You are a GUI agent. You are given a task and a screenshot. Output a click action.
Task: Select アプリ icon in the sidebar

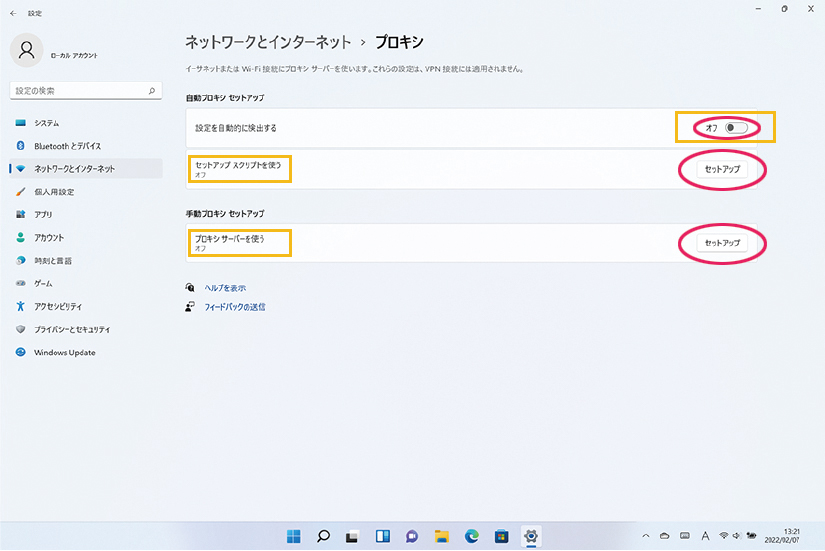click(21, 215)
